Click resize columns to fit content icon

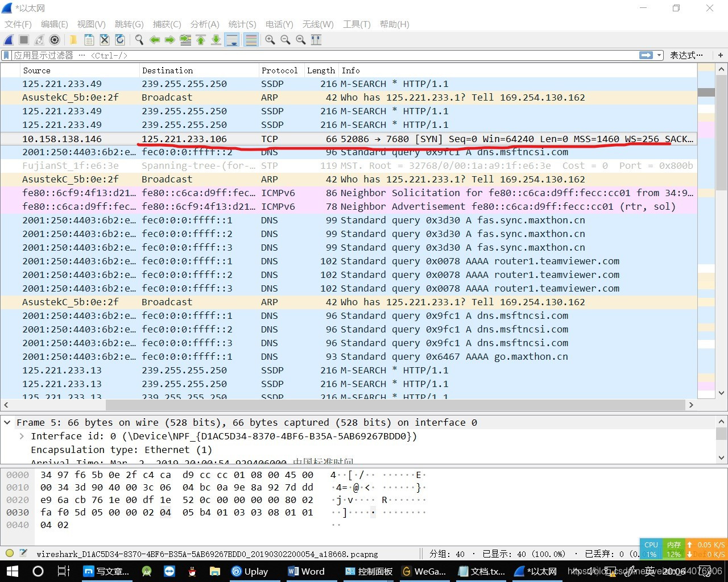click(x=316, y=40)
